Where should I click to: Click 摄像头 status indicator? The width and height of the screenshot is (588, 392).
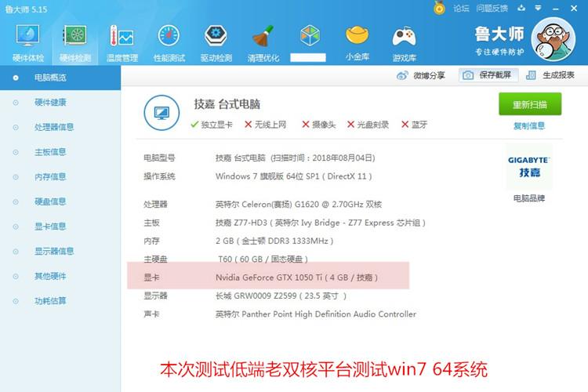(x=319, y=125)
